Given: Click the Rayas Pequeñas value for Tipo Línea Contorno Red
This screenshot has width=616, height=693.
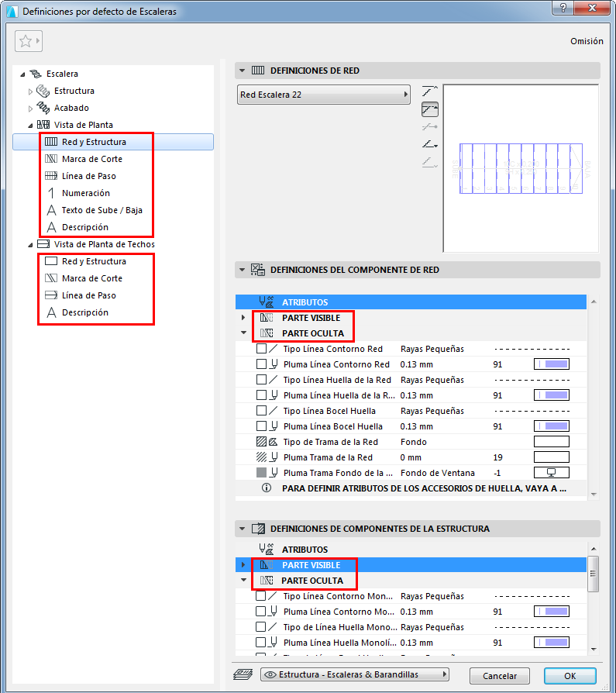Looking at the screenshot, I should pyautogui.click(x=432, y=349).
